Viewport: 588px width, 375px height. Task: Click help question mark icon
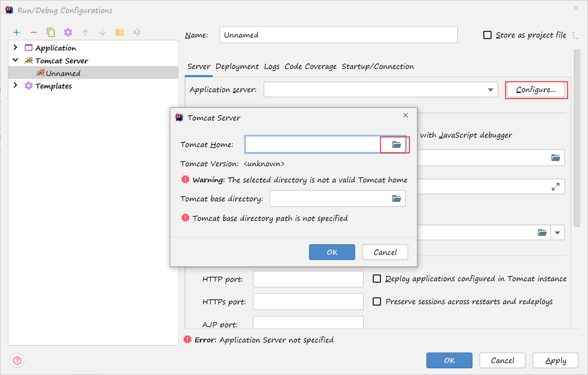pyautogui.click(x=17, y=361)
